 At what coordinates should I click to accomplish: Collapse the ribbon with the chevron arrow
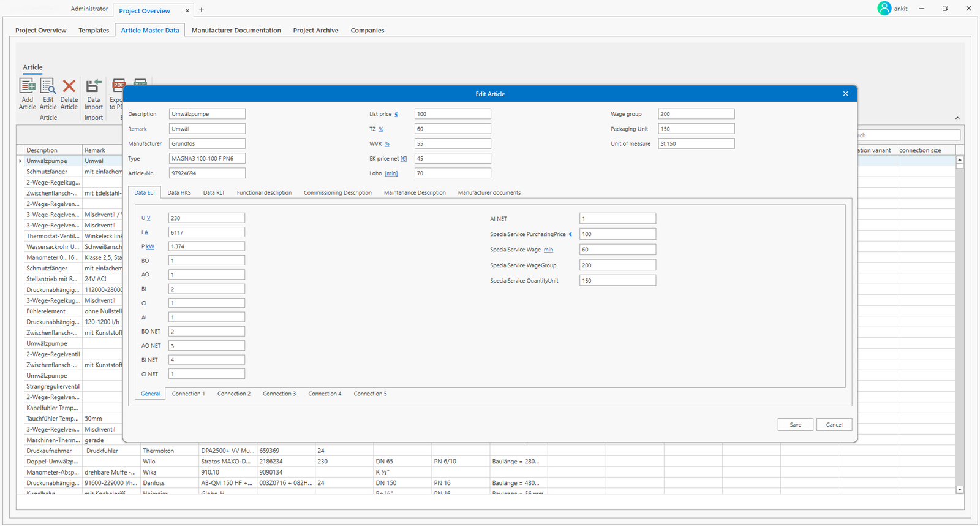957,118
